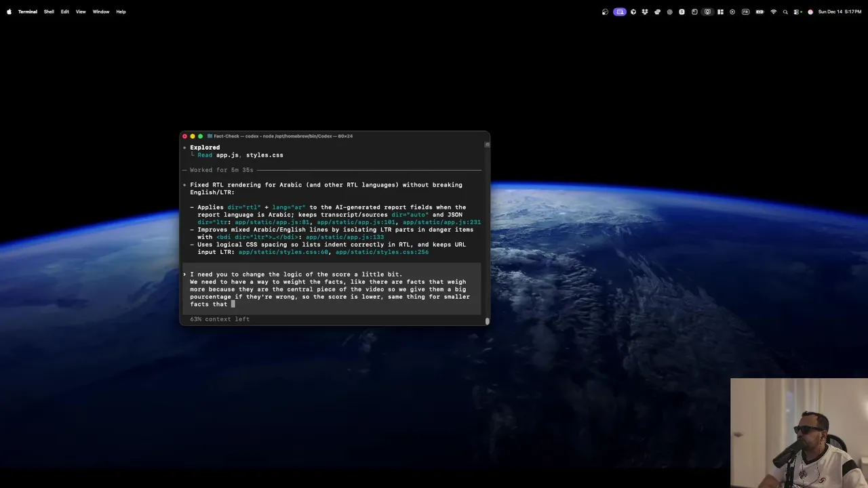This screenshot has width=868, height=488.
Task: Click the scroll marker at top-right of Terminal
Action: coord(487,144)
